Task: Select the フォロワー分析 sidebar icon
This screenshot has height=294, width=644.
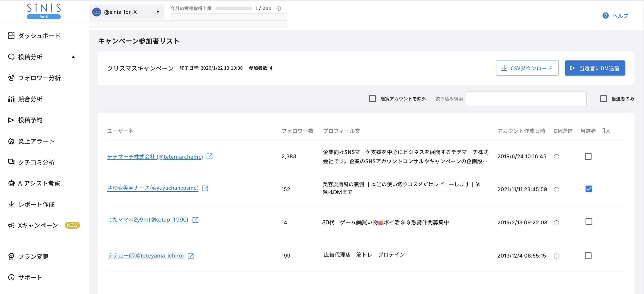Action: tap(11, 78)
